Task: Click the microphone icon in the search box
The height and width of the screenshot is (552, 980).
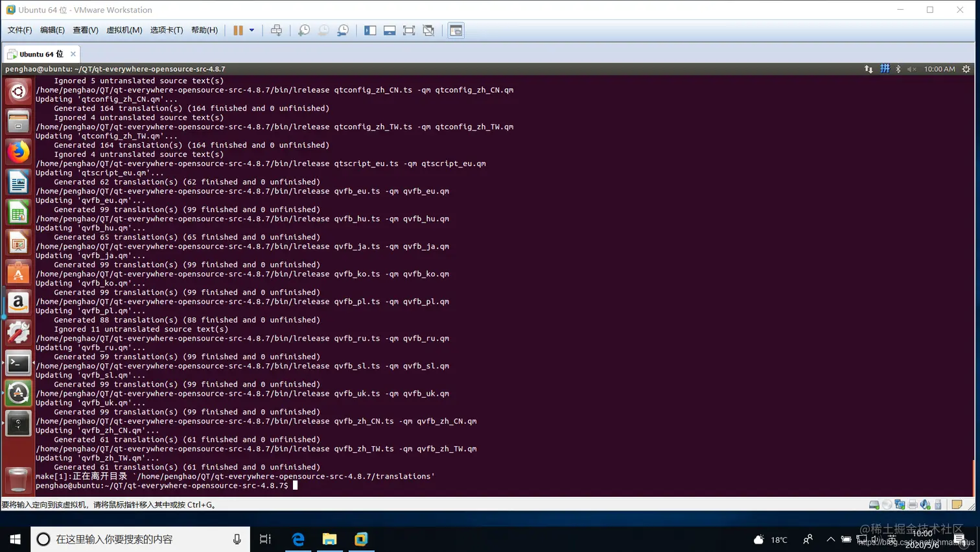Action: (x=237, y=539)
